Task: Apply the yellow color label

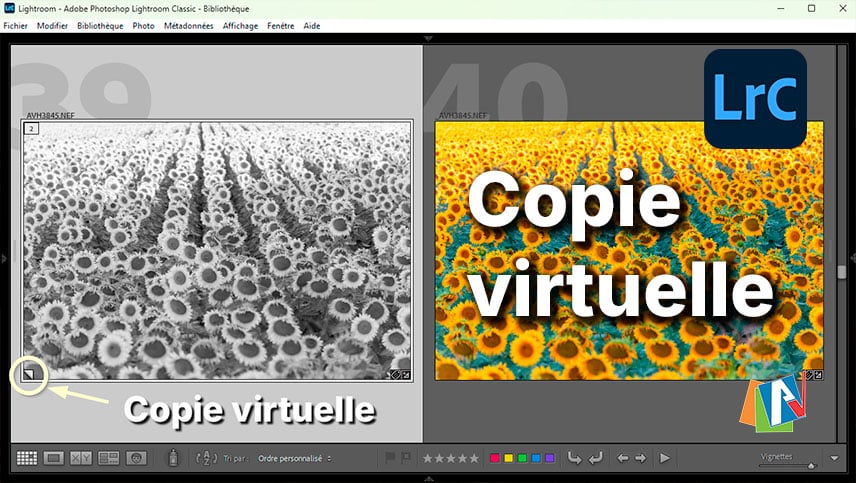Action: (508, 458)
